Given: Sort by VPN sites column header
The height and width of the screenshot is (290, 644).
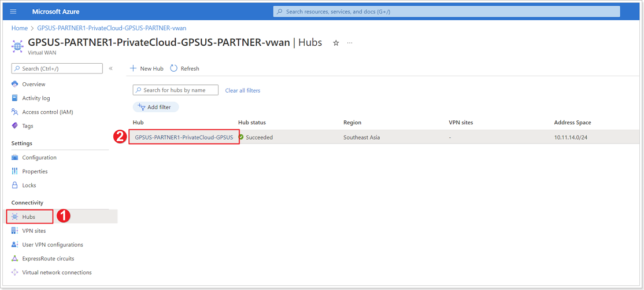Looking at the screenshot, I should [x=461, y=123].
